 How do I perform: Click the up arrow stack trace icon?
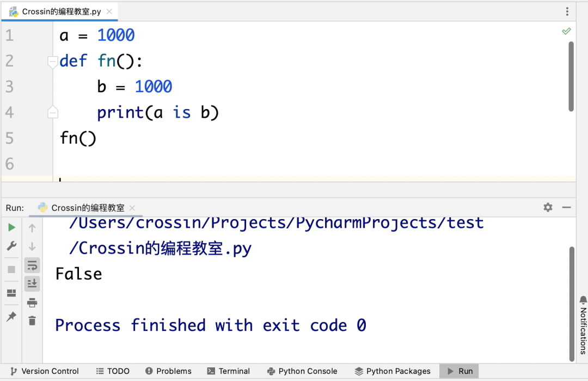point(32,228)
